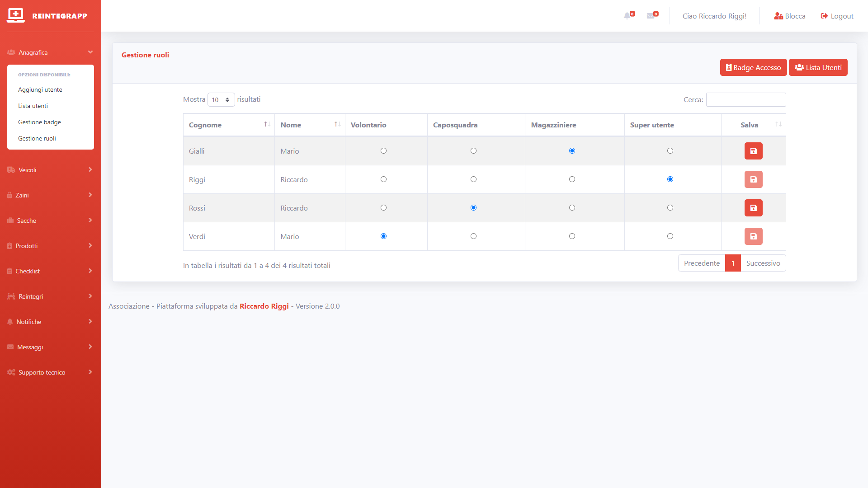Open Aggiungi utente submenu item
868x488 pixels.
click(x=40, y=89)
